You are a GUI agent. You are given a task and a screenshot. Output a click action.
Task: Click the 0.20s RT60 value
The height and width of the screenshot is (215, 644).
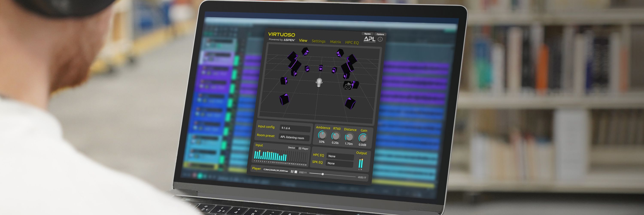pos(335,143)
